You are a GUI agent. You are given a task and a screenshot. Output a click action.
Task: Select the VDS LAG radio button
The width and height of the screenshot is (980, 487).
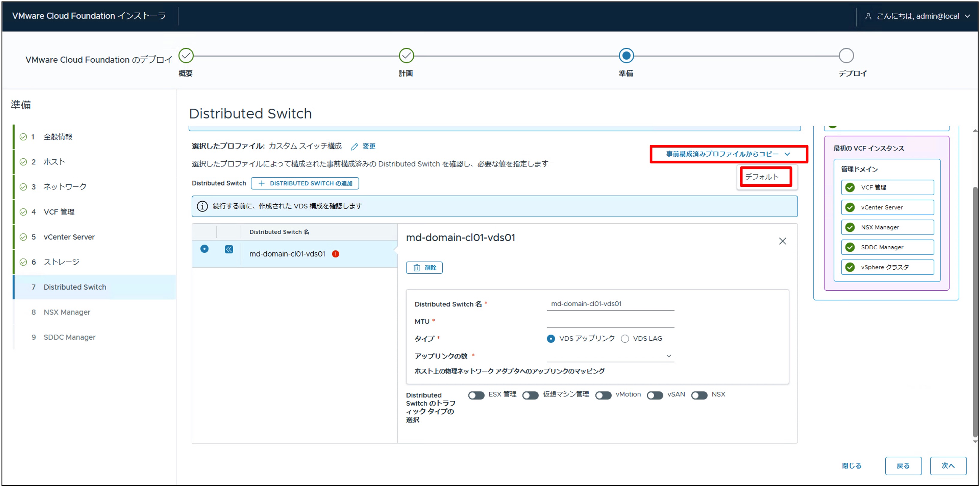pos(625,339)
